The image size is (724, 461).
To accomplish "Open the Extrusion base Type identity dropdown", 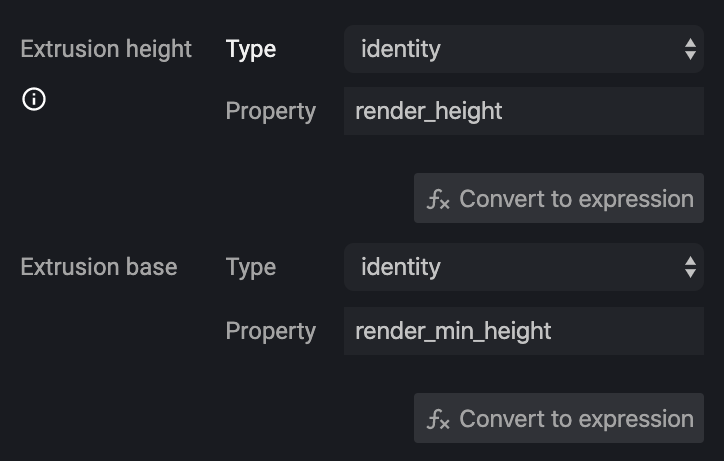I will point(524,267).
